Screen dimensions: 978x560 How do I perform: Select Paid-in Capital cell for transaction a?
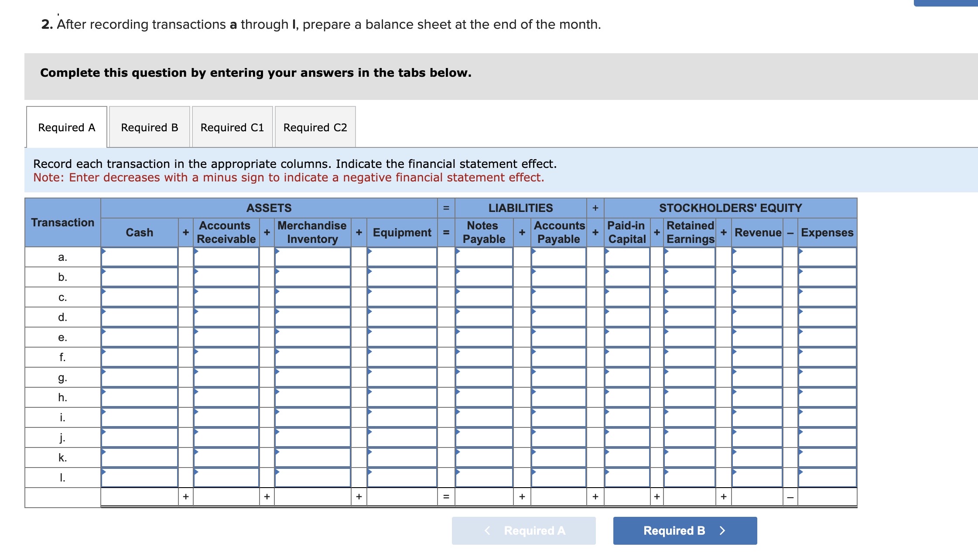(626, 257)
